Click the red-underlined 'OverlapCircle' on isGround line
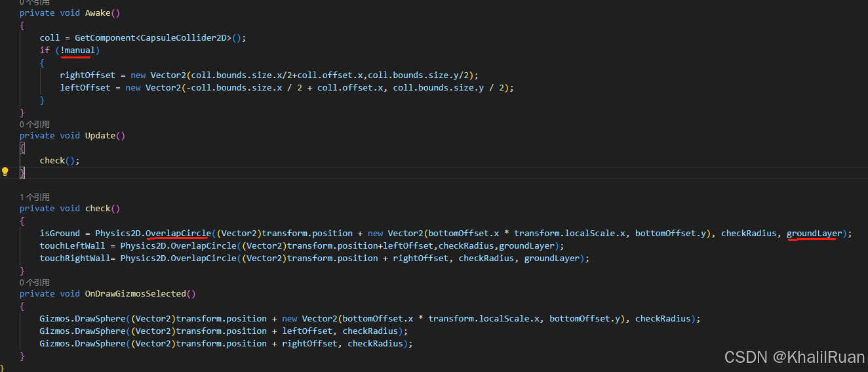The height and width of the screenshot is (372, 868). coord(178,233)
